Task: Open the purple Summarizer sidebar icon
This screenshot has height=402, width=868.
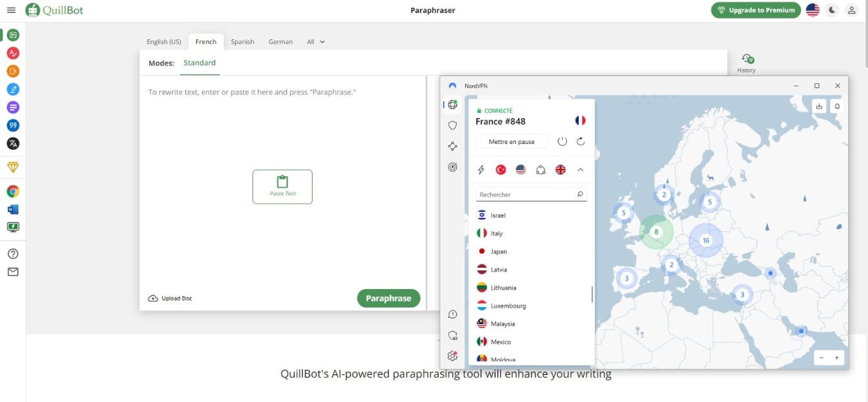Action: click(13, 107)
